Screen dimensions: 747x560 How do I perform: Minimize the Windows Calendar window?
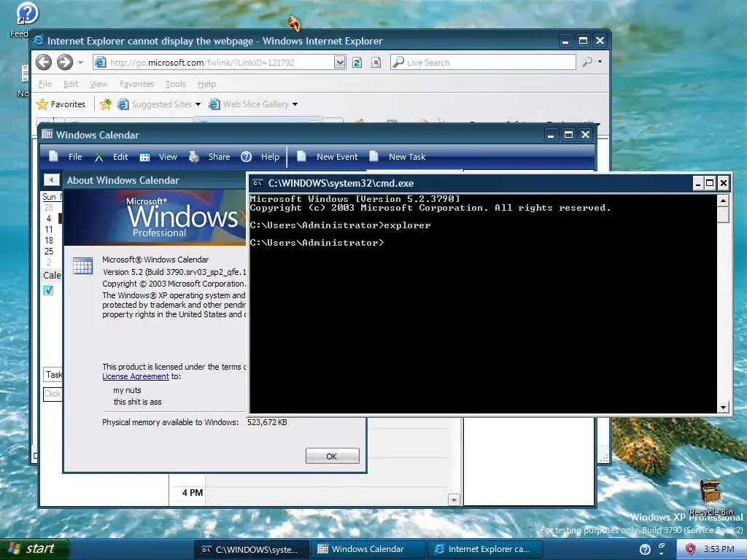[x=551, y=135]
